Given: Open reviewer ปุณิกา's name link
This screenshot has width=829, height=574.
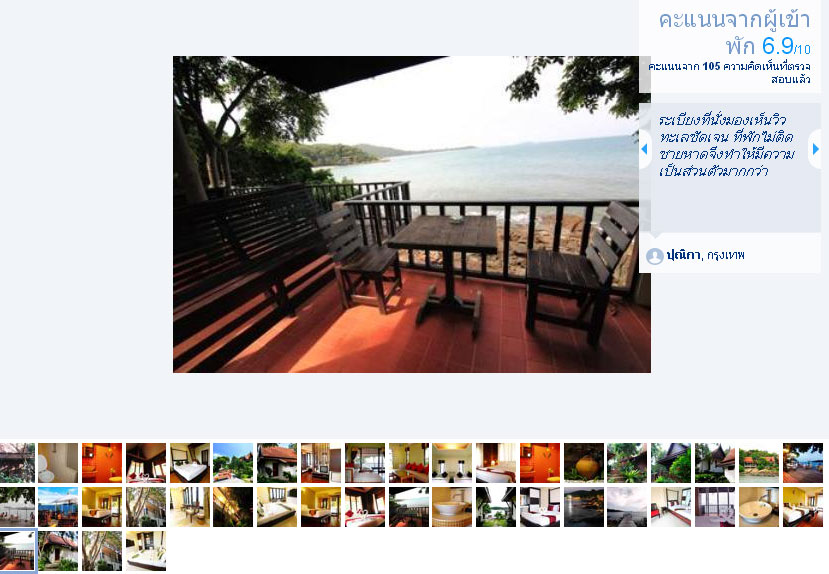Looking at the screenshot, I should point(683,255).
